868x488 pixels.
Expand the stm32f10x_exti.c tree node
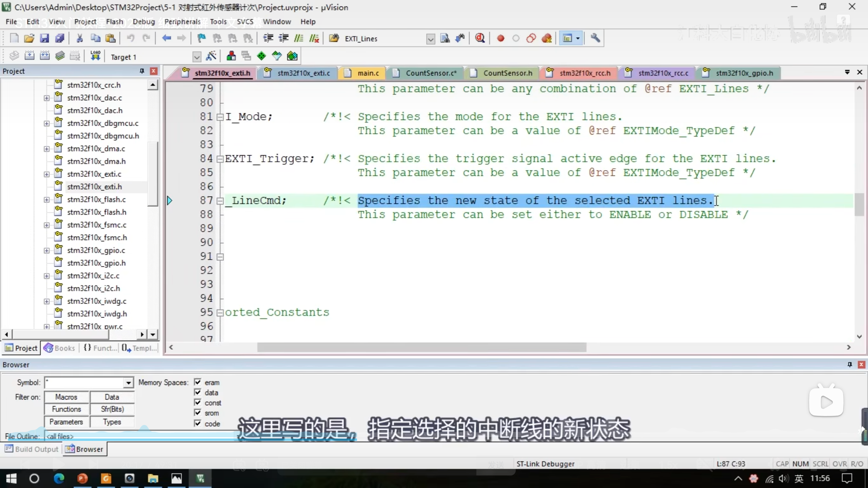(46, 174)
